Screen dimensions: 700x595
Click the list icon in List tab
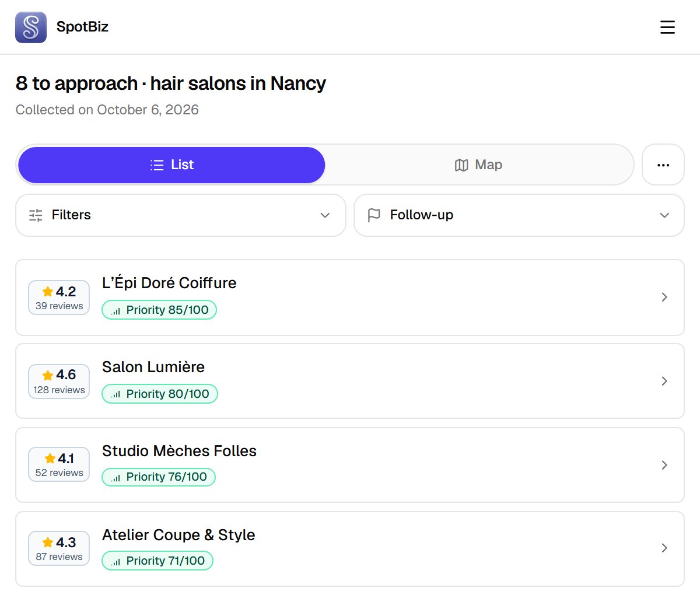click(x=157, y=165)
